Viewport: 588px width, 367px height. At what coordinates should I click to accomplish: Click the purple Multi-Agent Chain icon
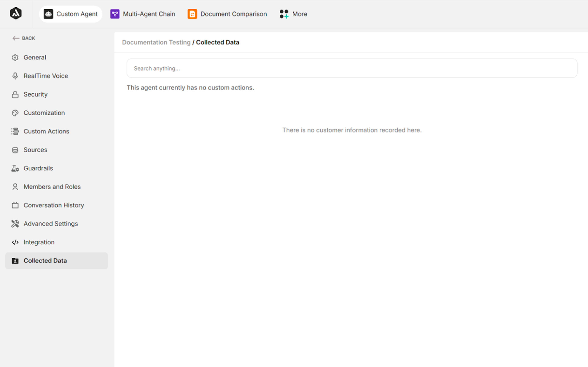115,14
